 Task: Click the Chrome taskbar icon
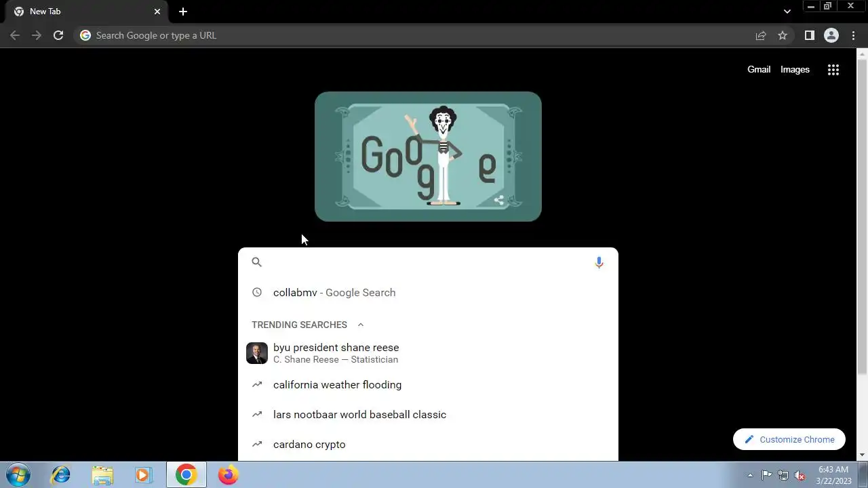point(186,475)
